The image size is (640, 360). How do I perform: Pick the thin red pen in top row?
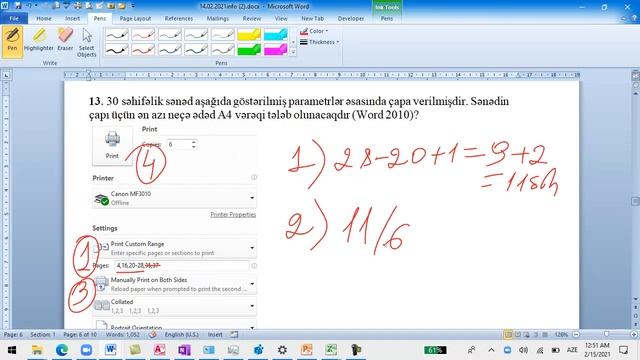click(143, 35)
